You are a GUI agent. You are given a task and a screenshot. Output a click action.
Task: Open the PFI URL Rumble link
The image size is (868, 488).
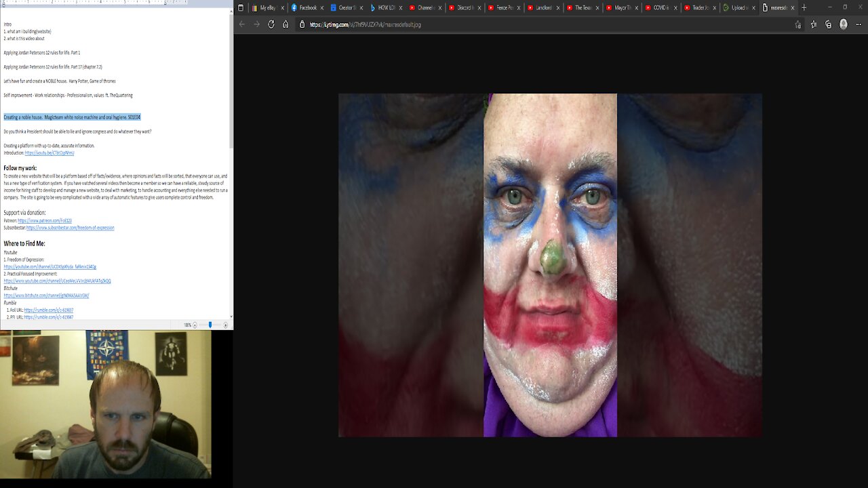click(x=49, y=317)
